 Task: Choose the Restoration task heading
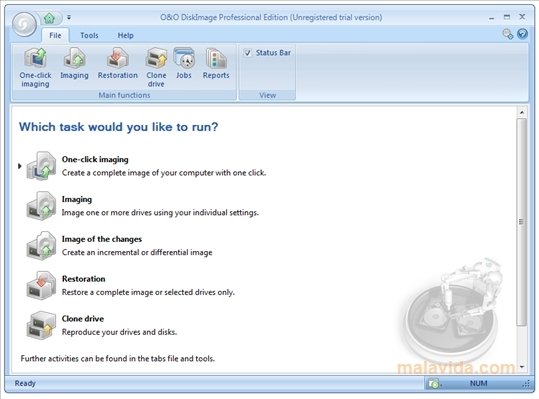tap(84, 279)
